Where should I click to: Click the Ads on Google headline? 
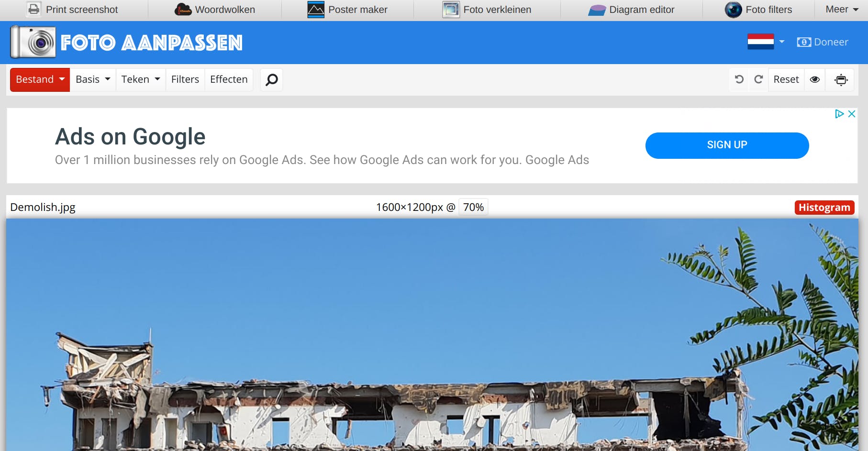130,137
